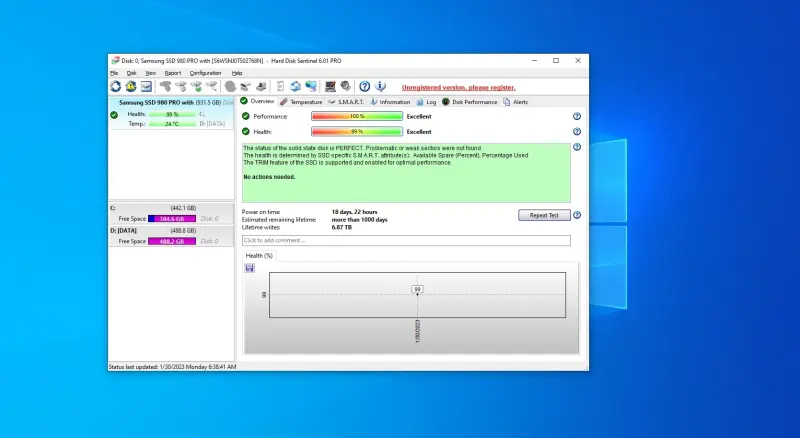The width and height of the screenshot is (800, 438).
Task: Click the help icon beside Health rating
Action: pos(576,131)
